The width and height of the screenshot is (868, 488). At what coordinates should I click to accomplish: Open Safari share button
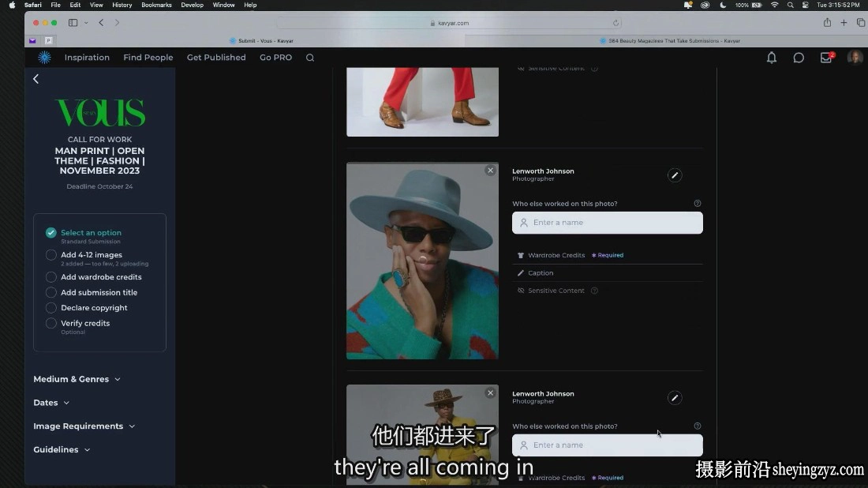[x=826, y=23]
